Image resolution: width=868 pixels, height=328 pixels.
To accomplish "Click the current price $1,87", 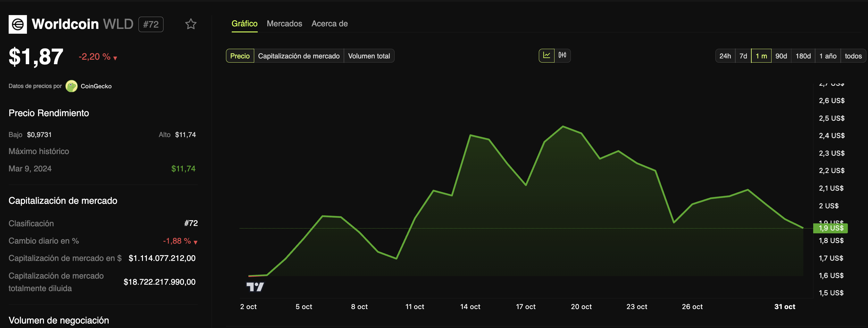I will [36, 57].
